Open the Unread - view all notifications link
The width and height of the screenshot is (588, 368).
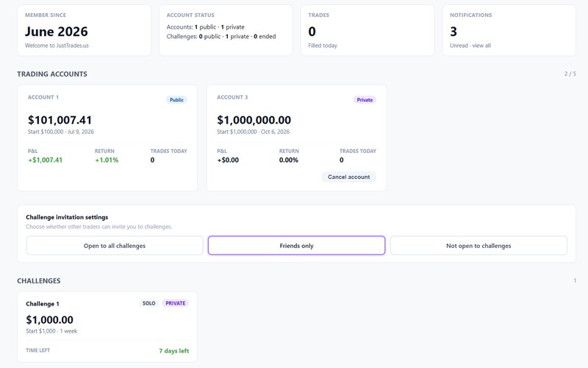point(470,46)
